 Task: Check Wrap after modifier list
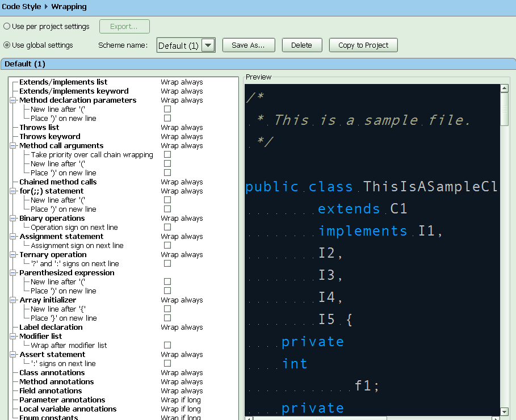point(167,345)
